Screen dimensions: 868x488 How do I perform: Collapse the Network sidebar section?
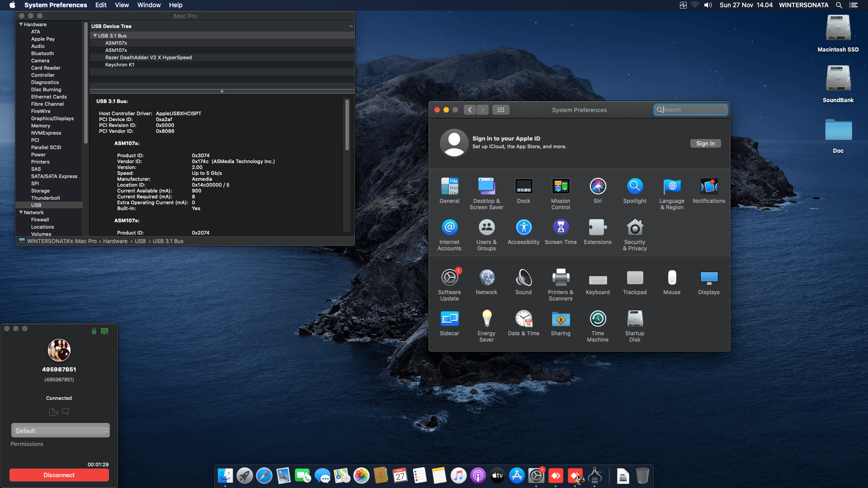tap(21, 212)
